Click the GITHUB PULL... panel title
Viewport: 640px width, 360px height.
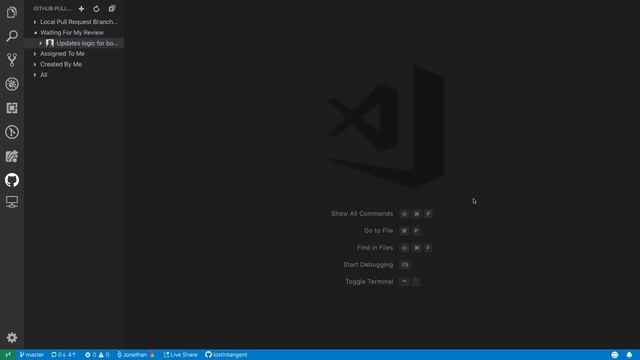pos(52,9)
